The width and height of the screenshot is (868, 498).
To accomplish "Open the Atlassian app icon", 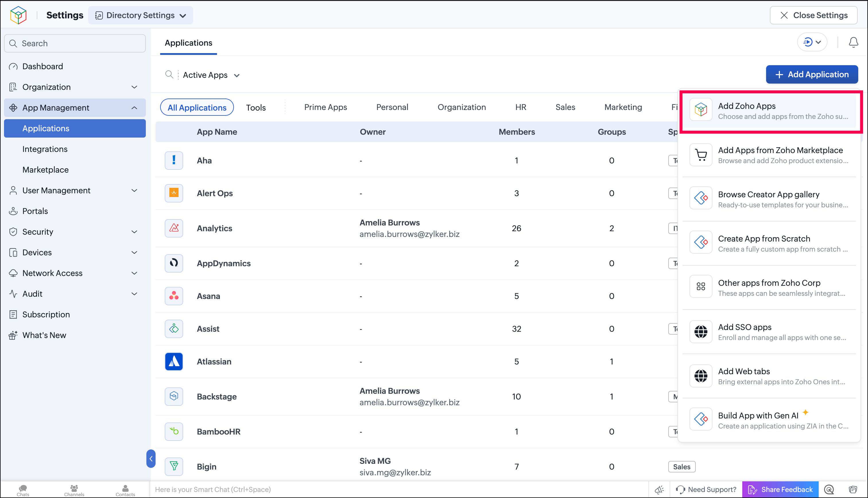I will pos(174,362).
